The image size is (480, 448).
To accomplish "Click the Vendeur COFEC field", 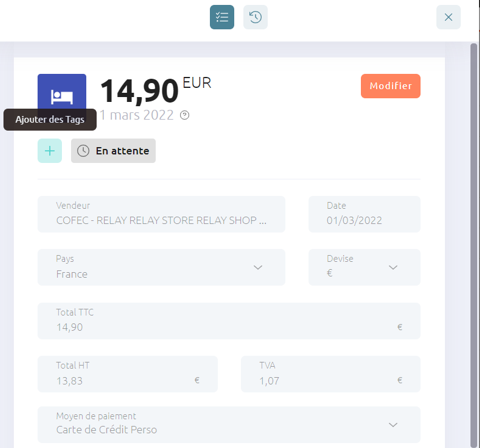I will (x=161, y=214).
